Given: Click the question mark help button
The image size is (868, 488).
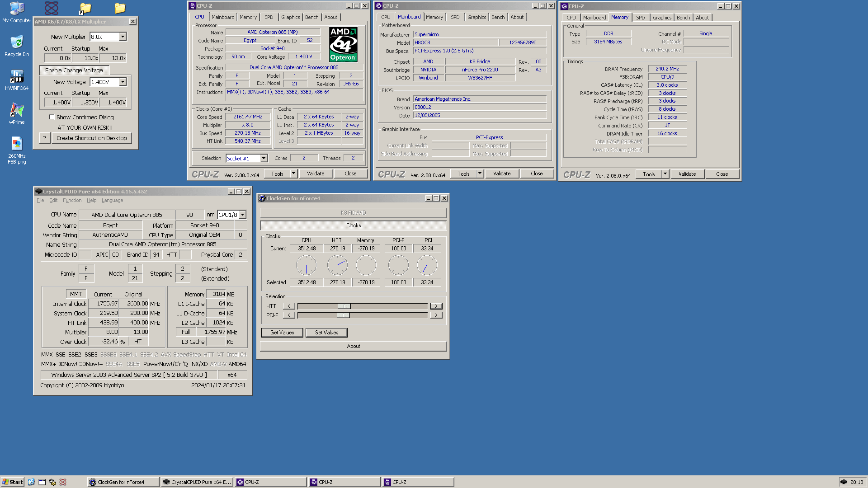Looking at the screenshot, I should 44,138.
